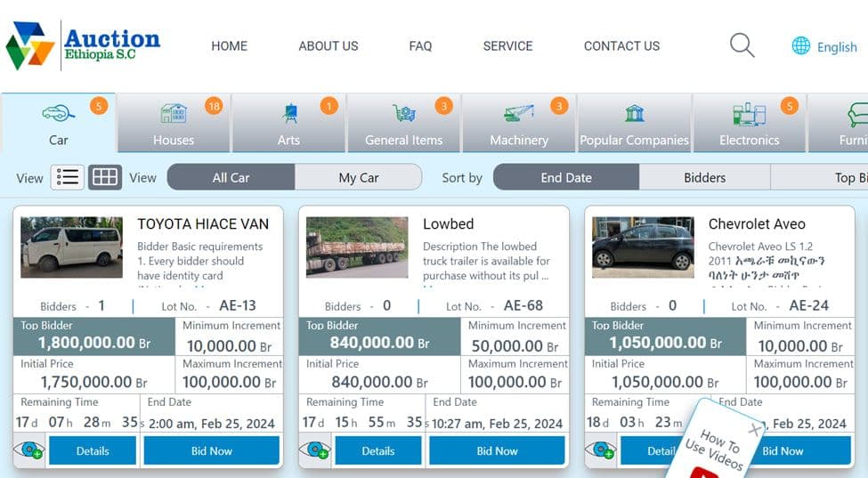Open the search magnifier icon
This screenshot has width=868, height=478.
(x=742, y=45)
